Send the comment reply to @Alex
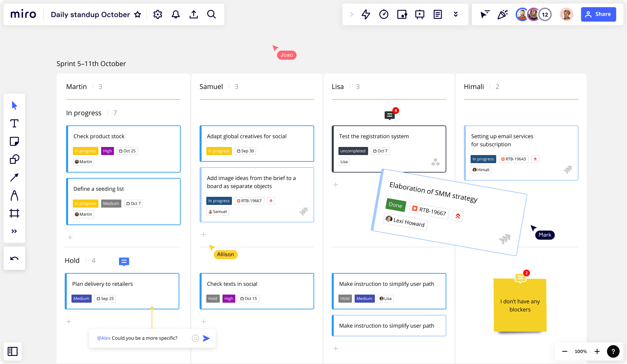The height and width of the screenshot is (364, 627). pos(207,338)
